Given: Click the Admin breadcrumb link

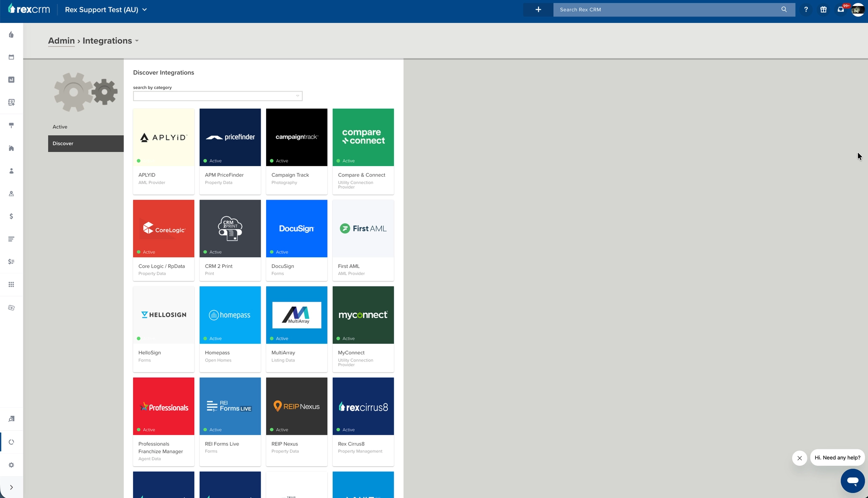Looking at the screenshot, I should click(61, 41).
